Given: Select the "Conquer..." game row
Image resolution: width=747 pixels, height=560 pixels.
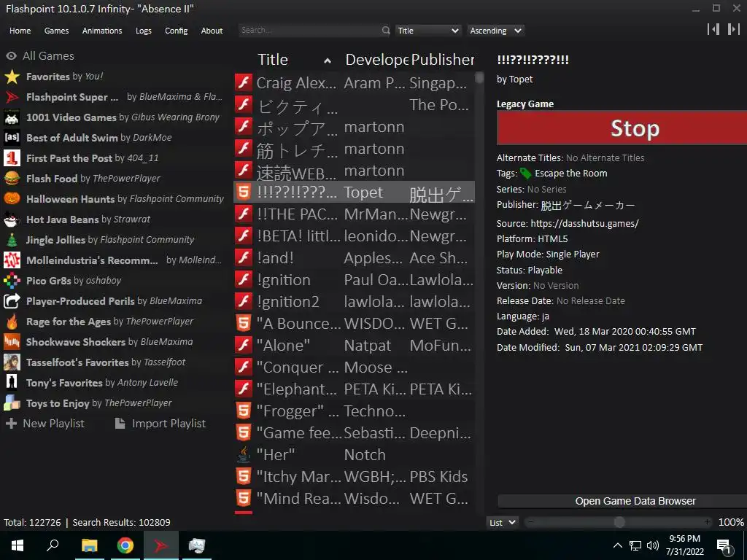Looking at the screenshot, I should 354,367.
